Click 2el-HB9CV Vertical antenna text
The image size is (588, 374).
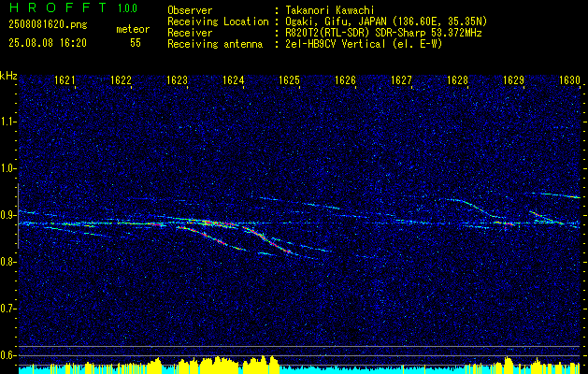coord(365,44)
